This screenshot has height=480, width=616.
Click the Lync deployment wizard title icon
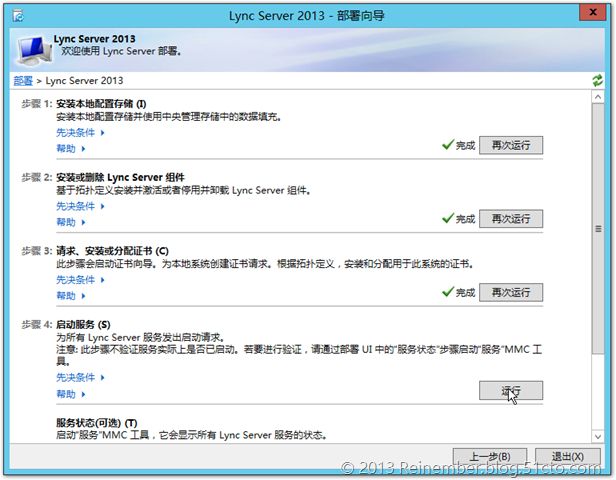18,16
